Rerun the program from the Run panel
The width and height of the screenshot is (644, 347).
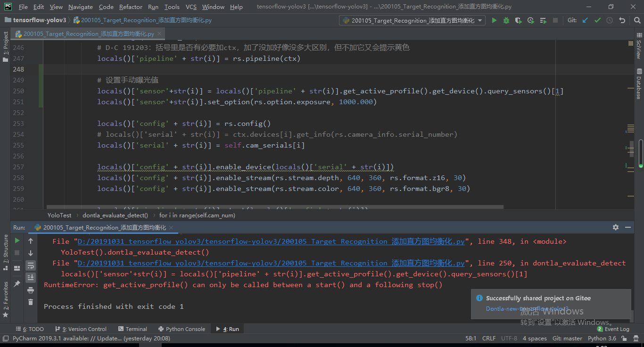pos(17,240)
